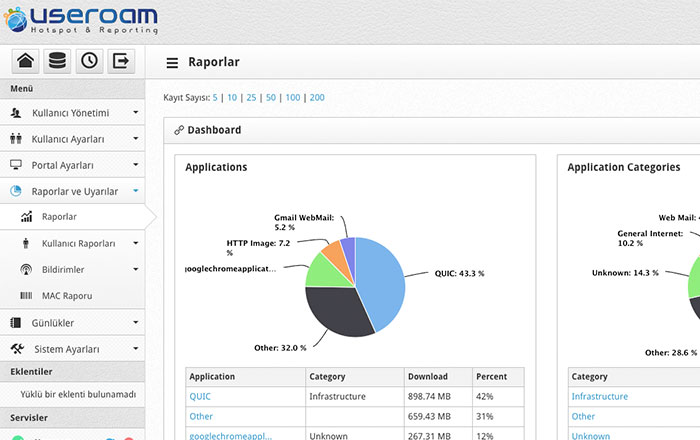Click the Useroam logo

click(81, 20)
